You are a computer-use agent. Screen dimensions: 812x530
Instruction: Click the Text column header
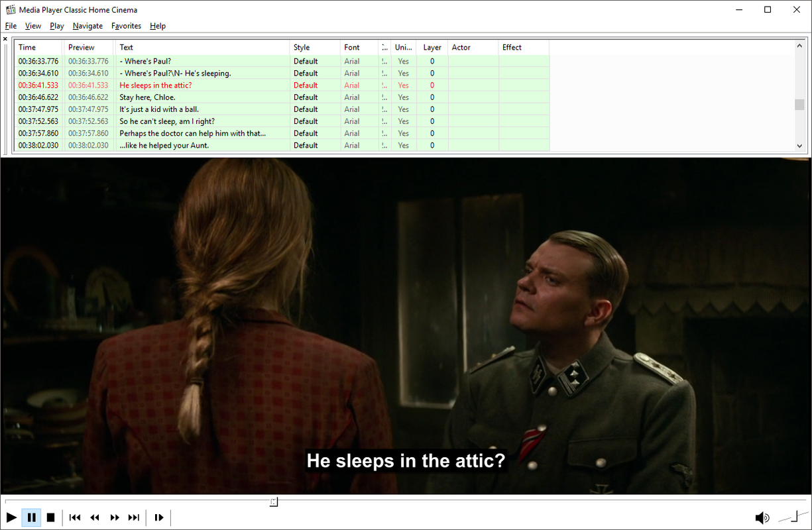coord(202,47)
